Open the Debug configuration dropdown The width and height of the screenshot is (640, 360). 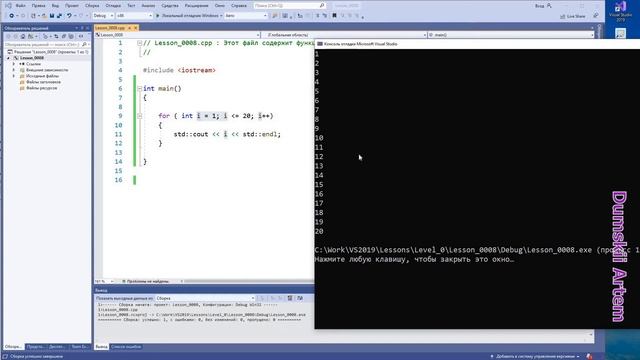[x=103, y=16]
